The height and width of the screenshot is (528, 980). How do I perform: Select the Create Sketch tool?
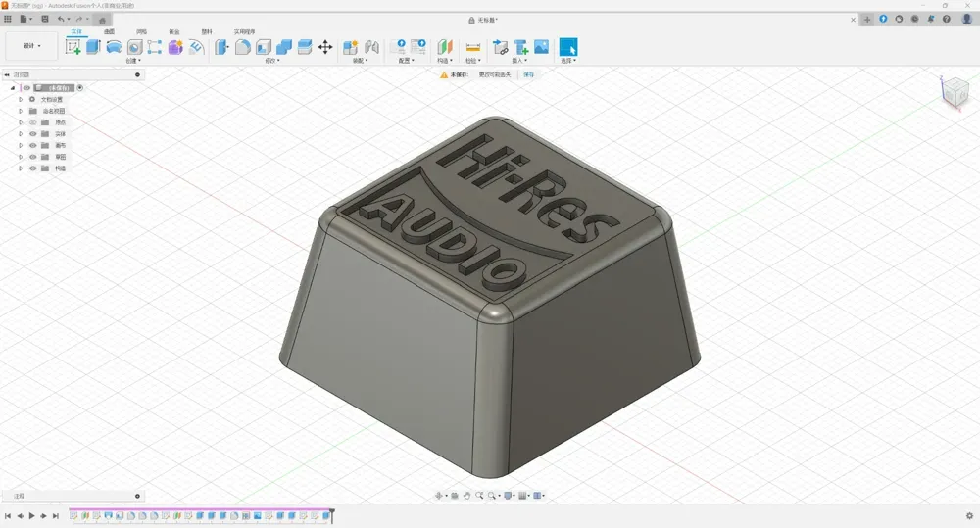click(73, 47)
